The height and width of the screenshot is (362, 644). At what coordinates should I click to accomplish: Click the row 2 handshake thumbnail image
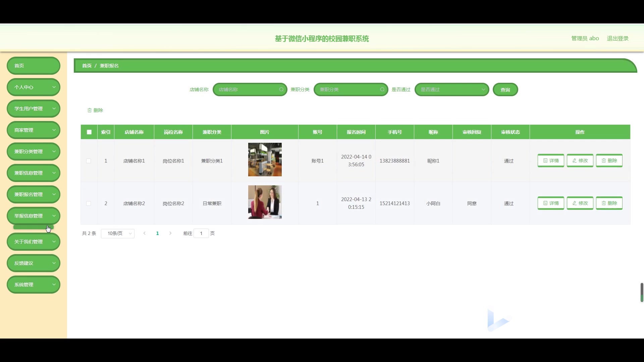(265, 202)
